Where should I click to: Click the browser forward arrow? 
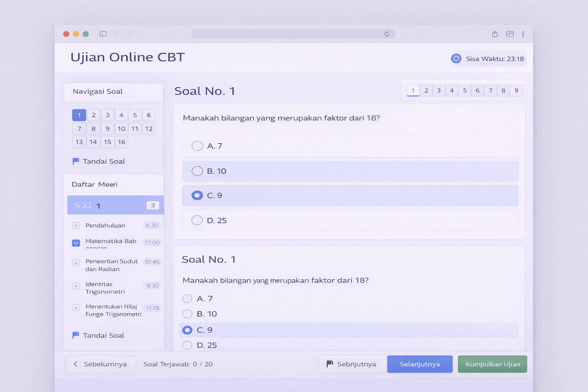pos(129,34)
